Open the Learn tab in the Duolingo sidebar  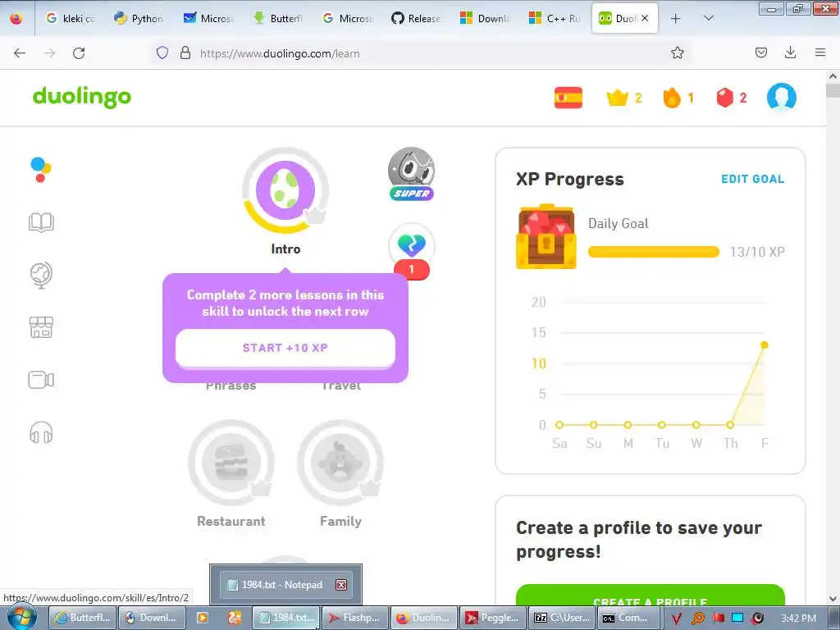[41, 170]
